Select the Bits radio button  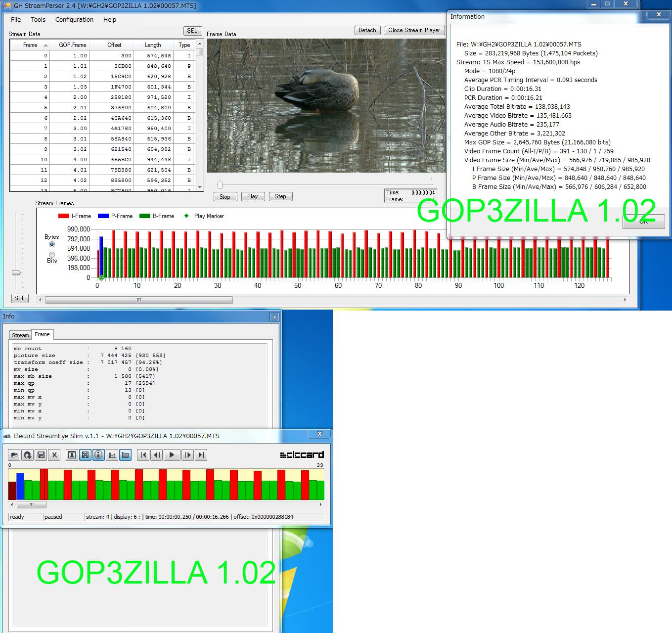(52, 255)
